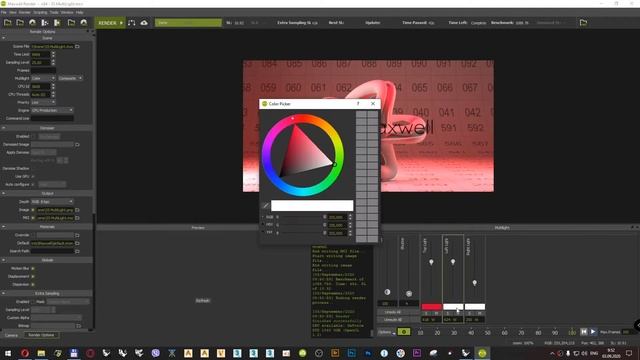
Task: Toggle the Image output checkbox
Action: [33, 210]
